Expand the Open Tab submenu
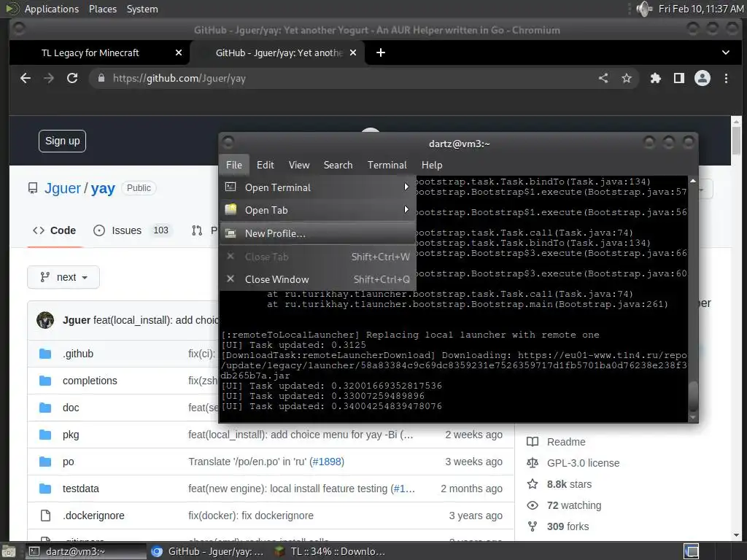747x560 pixels. click(x=318, y=209)
